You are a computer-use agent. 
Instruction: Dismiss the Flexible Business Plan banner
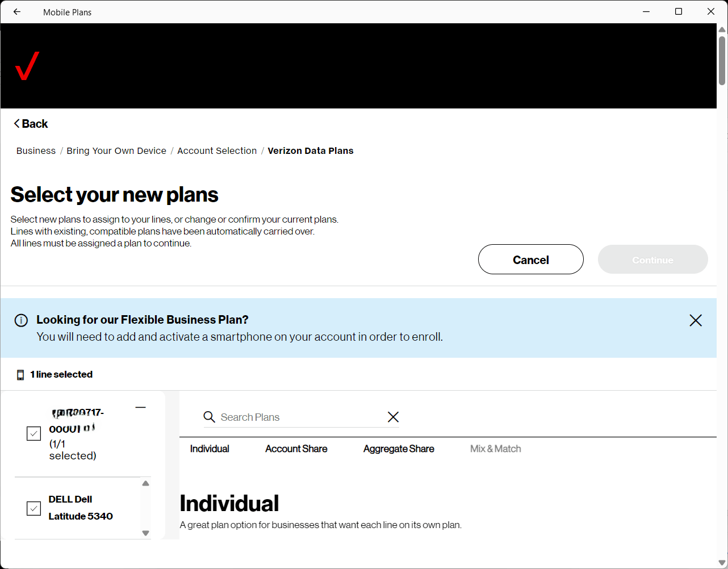695,320
